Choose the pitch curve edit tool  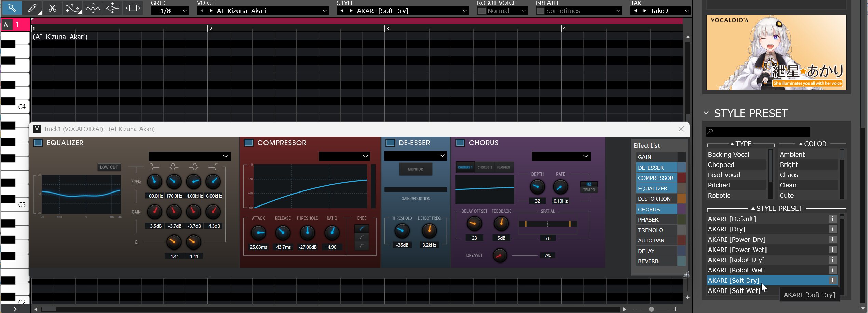click(72, 8)
